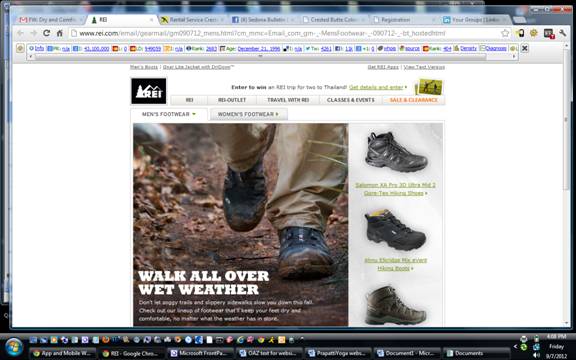
Task: Click the SEO toolbar horizontal scrollbar
Action: (x=261, y=57)
